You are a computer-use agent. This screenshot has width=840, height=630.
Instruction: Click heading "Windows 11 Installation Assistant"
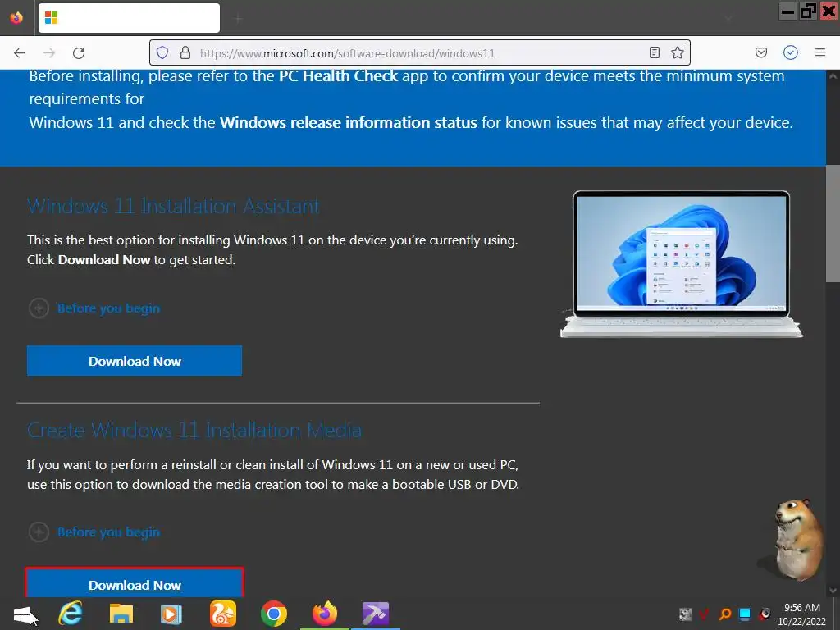(x=173, y=206)
